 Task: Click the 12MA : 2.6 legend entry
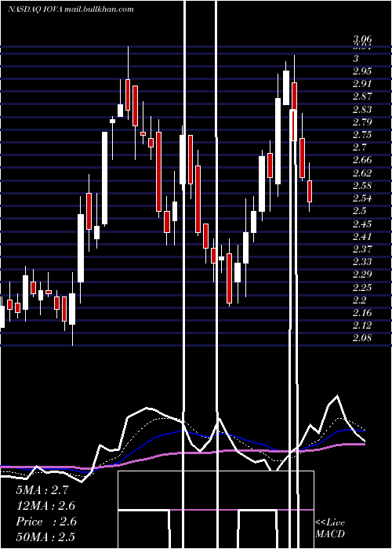pyautogui.click(x=45, y=506)
